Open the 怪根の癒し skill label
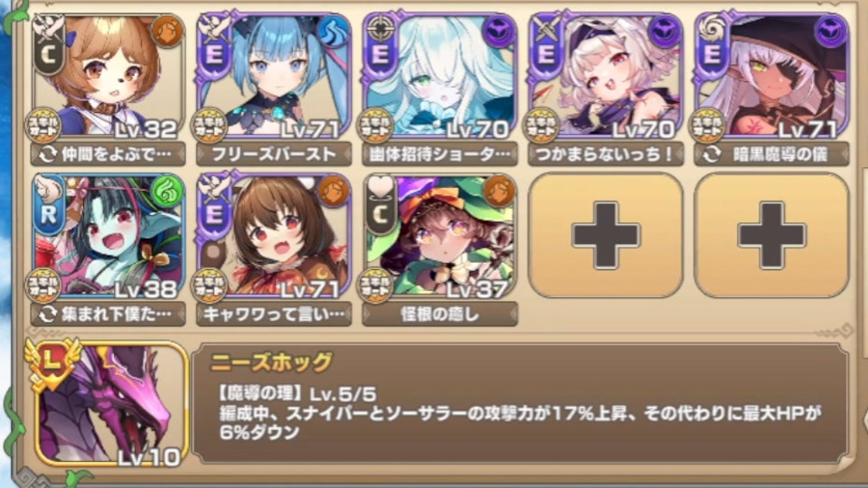Screen dimensions: 868x488 tap(440, 314)
